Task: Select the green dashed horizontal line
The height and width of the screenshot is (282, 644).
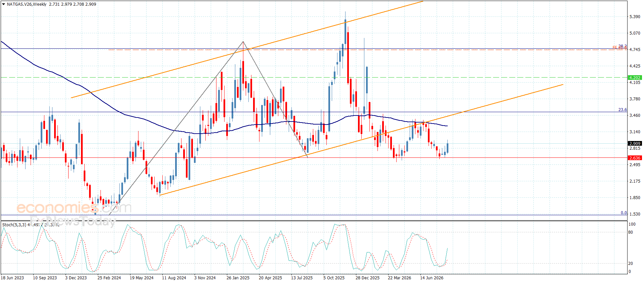Action: 314,78
